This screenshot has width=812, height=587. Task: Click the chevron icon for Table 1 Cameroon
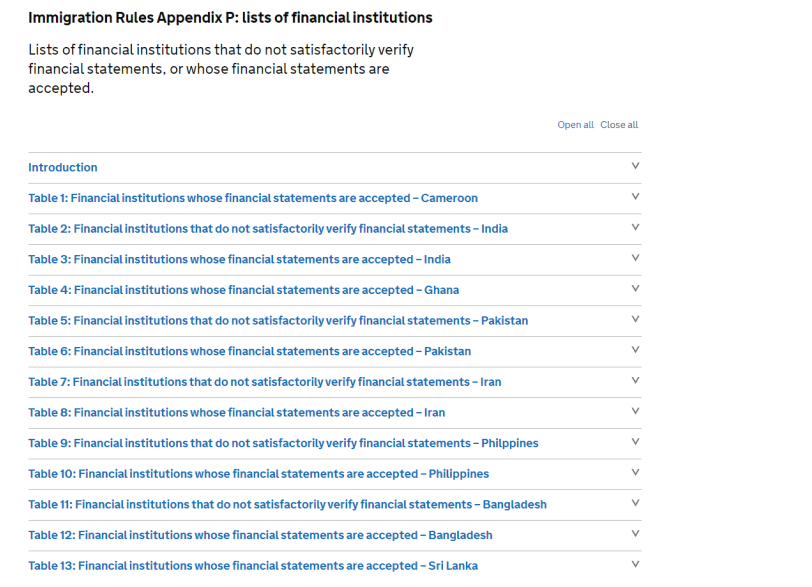point(635,197)
